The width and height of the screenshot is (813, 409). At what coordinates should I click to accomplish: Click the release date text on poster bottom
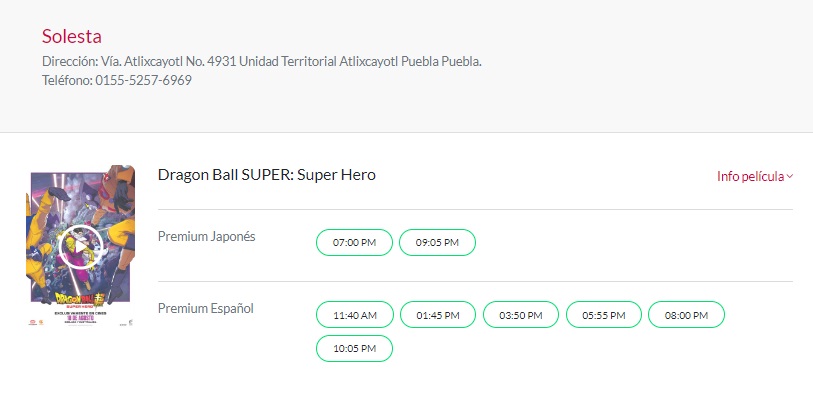pos(80,317)
